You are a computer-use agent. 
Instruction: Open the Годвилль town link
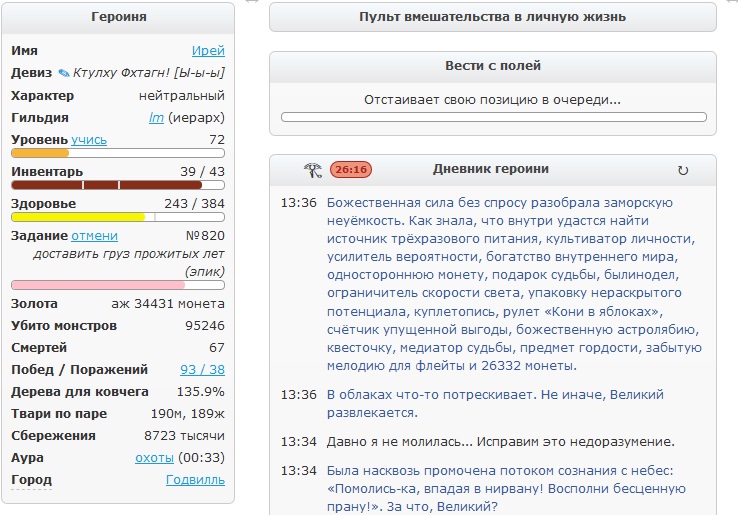click(195, 479)
